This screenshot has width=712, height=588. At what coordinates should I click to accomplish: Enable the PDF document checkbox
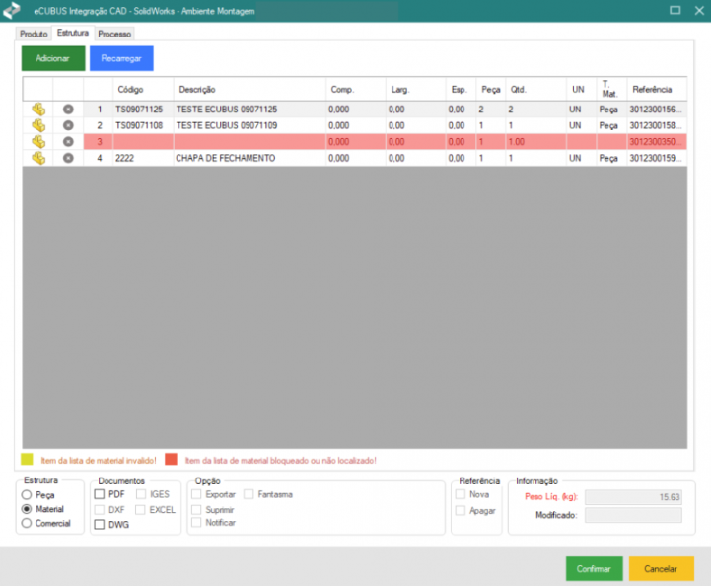(x=100, y=494)
